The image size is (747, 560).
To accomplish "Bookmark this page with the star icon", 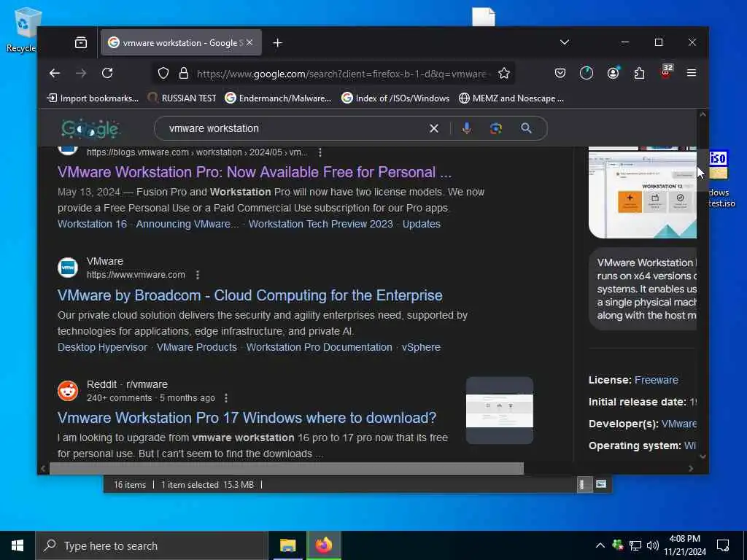I will pyautogui.click(x=503, y=74).
